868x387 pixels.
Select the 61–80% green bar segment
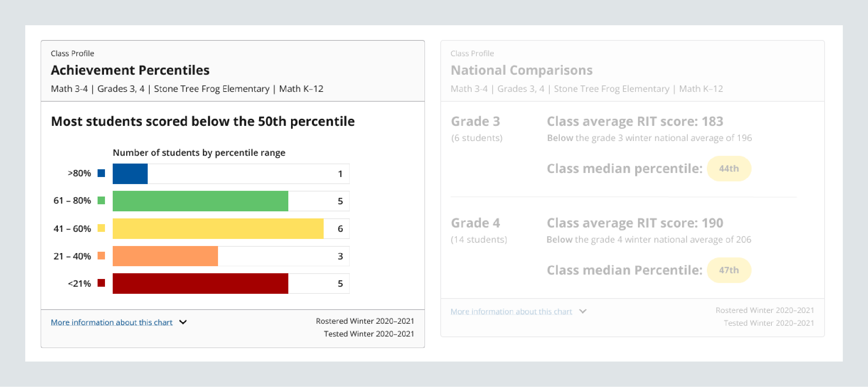point(201,201)
